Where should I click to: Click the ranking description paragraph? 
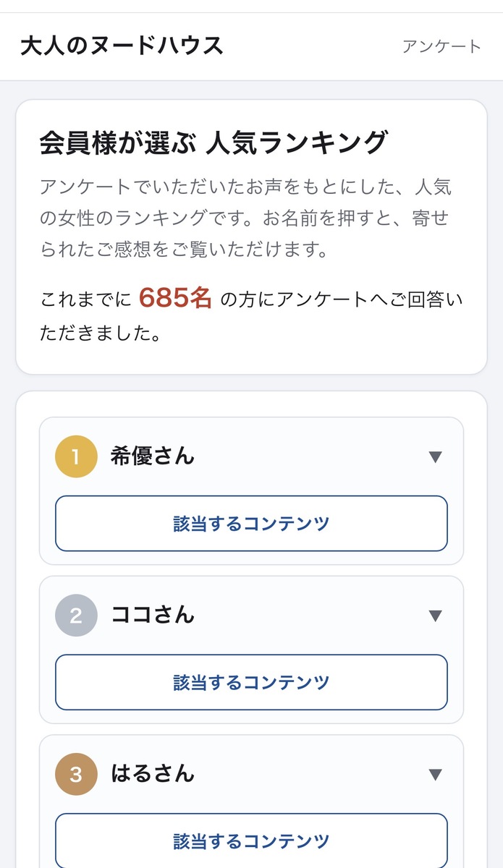tap(246, 218)
